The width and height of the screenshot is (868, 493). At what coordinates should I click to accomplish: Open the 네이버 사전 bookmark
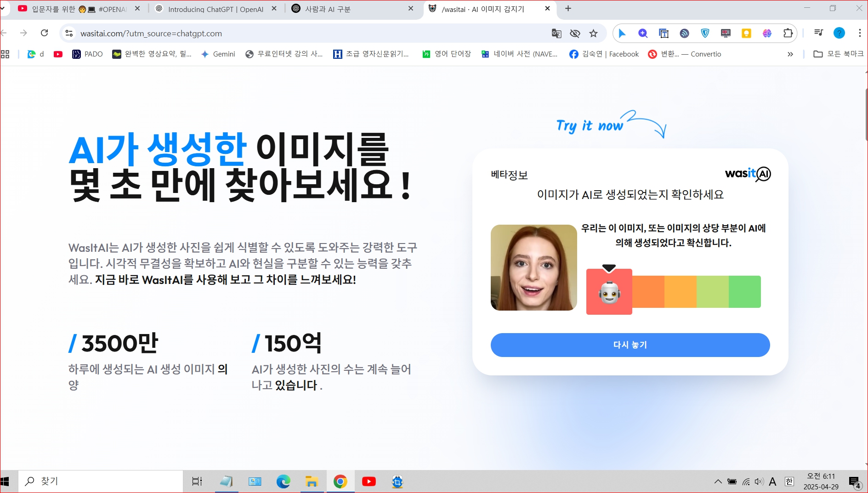519,54
